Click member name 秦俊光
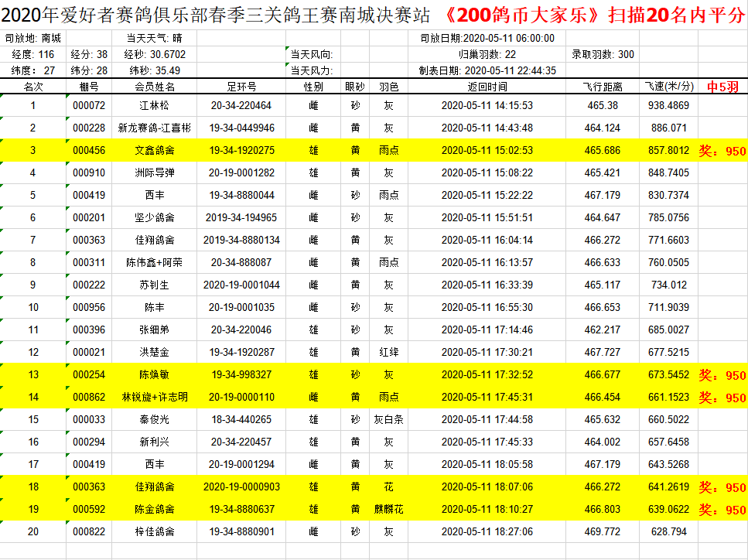 pos(154,419)
